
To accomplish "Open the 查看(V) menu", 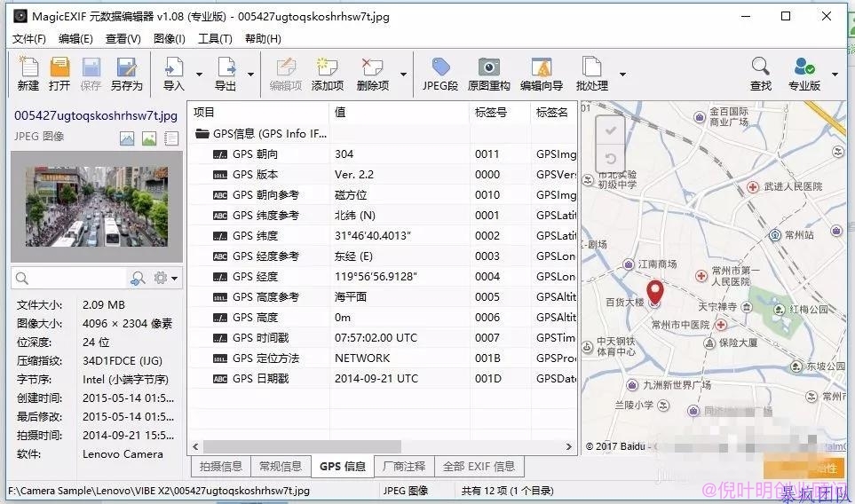I will tap(123, 39).
